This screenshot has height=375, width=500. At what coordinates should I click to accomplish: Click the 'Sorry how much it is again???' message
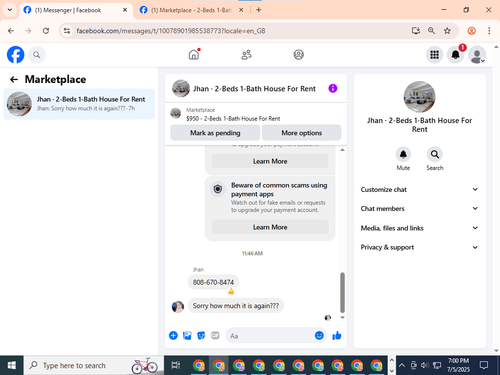[x=236, y=306]
